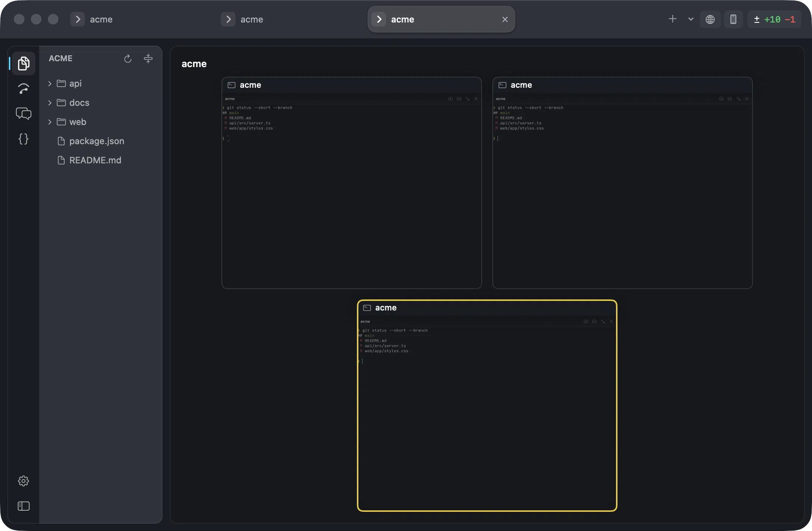Image resolution: width=812 pixels, height=531 pixels.
Task: Click the mobile device preview icon
Action: [733, 19]
